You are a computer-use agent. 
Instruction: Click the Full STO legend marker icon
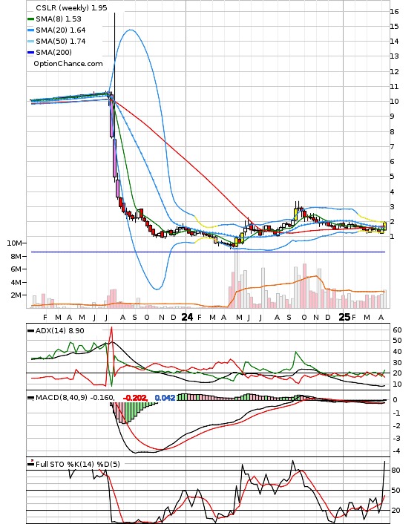[30, 464]
